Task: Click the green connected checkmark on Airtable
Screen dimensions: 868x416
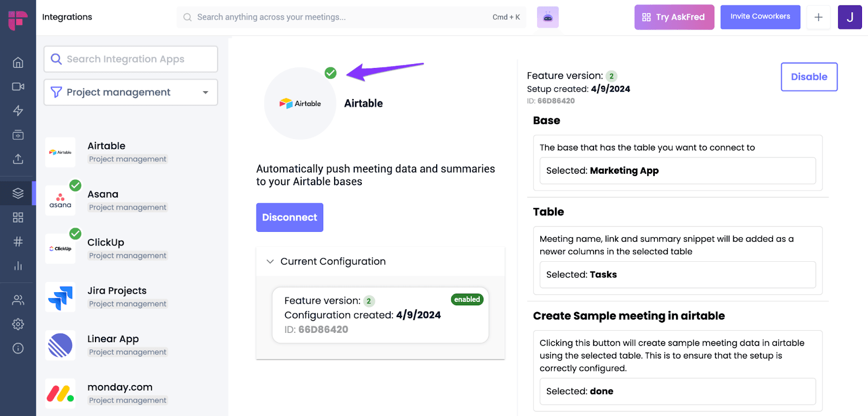Action: [330, 73]
